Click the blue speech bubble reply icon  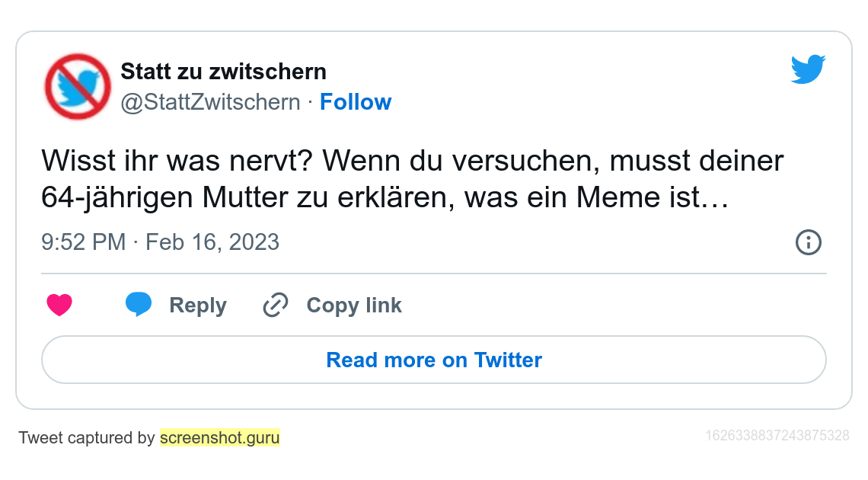tap(139, 305)
